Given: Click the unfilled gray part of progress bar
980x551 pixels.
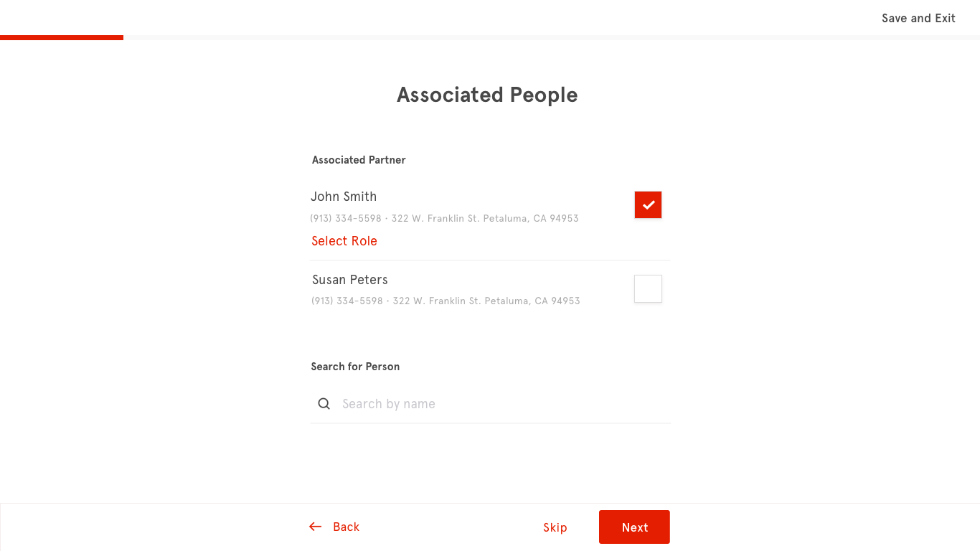Looking at the screenshot, I should point(552,37).
